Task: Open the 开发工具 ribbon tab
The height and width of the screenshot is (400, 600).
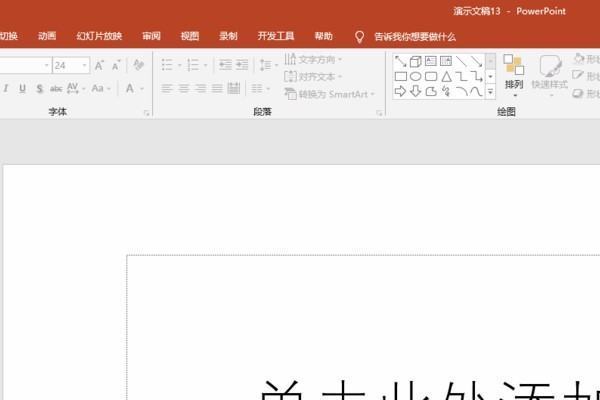Action: click(x=276, y=37)
